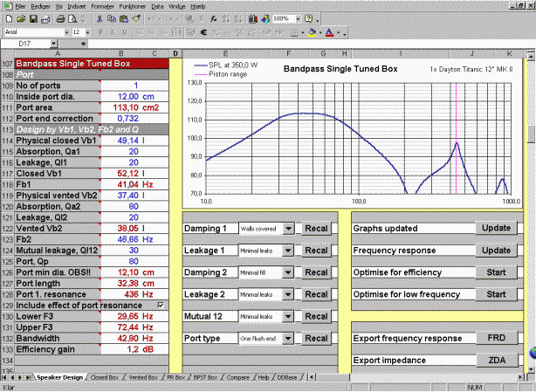Toggle the Drawing toolbar icon
Image resolution: width=536 pixels, height=392 pixels.
pos(265,19)
